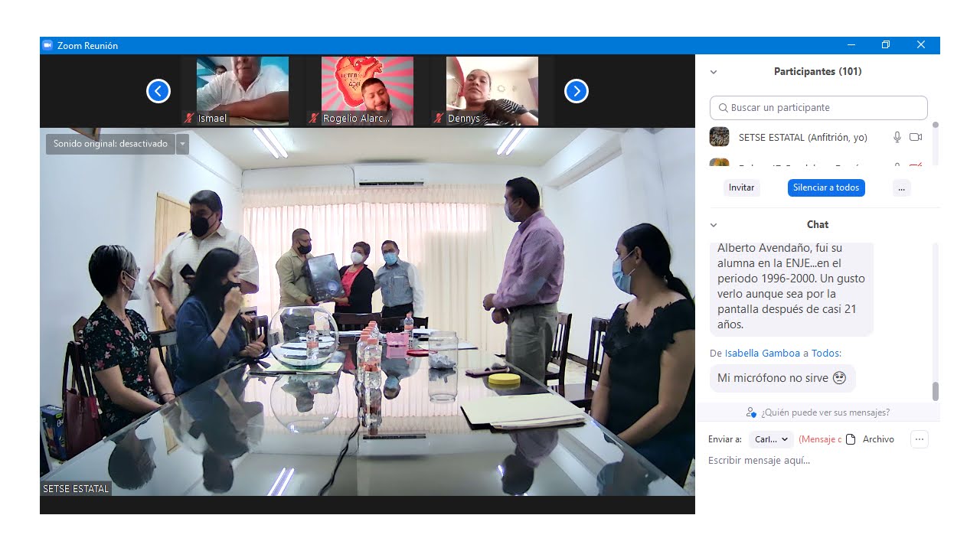Viewport: 980px width, 551px height.
Task: Open participants more options button
Action: (902, 187)
